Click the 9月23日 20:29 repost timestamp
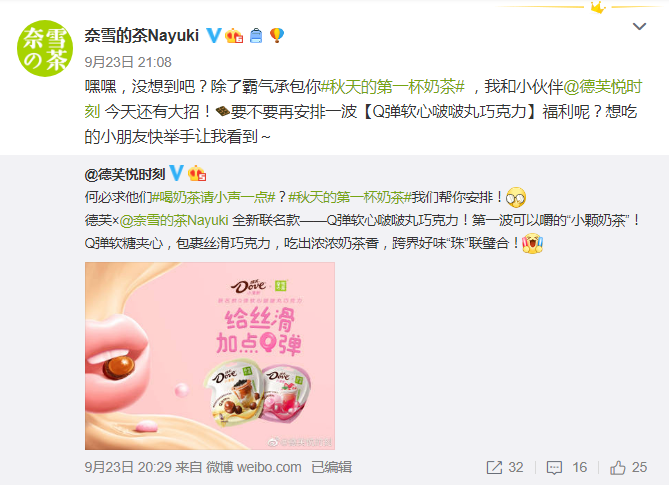The height and width of the screenshot is (485, 669). (x=128, y=468)
